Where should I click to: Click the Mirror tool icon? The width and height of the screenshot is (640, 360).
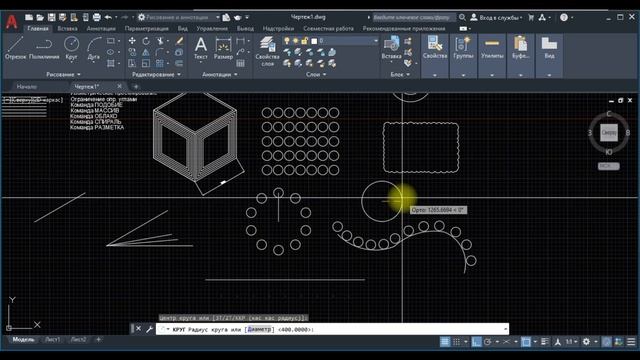tap(146, 52)
